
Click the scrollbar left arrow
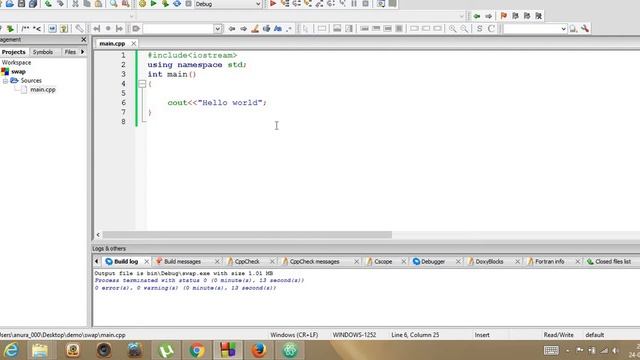tap(98, 235)
